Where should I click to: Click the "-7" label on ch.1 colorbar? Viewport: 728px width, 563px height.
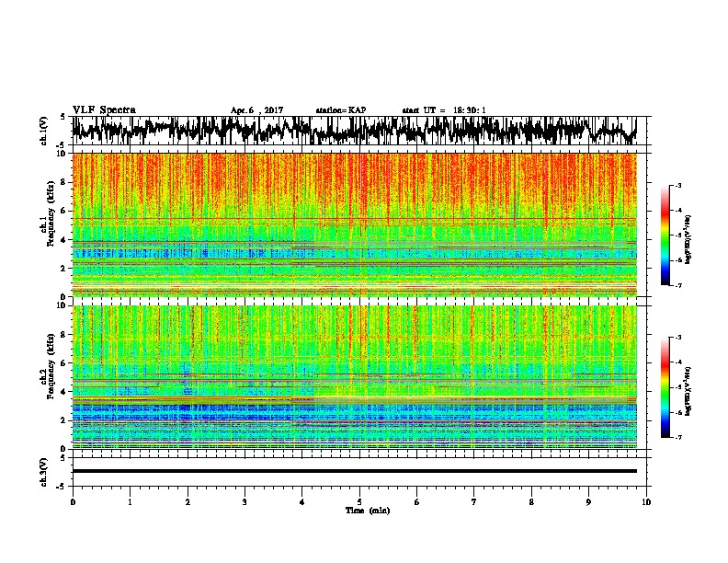(x=677, y=285)
